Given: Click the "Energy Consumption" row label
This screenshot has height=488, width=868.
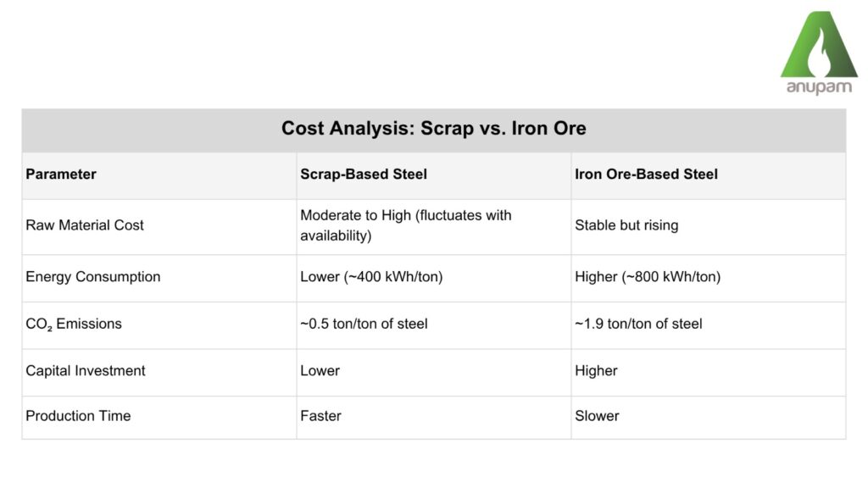Looking at the screenshot, I should click(93, 277).
